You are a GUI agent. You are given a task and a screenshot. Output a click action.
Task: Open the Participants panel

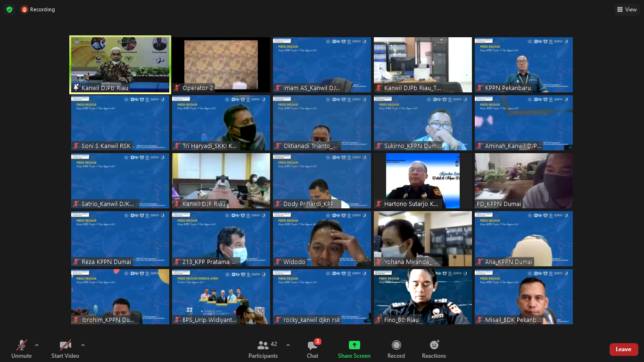coord(263,349)
